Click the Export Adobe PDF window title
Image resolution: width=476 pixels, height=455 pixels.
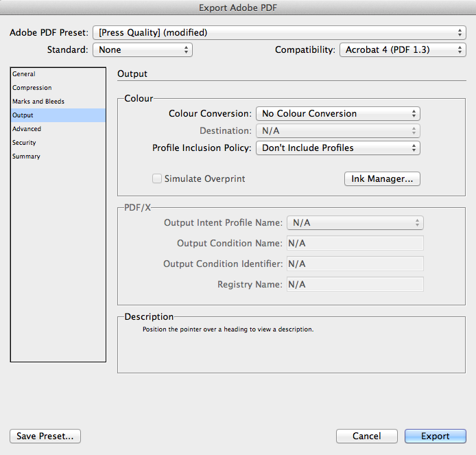point(238,8)
